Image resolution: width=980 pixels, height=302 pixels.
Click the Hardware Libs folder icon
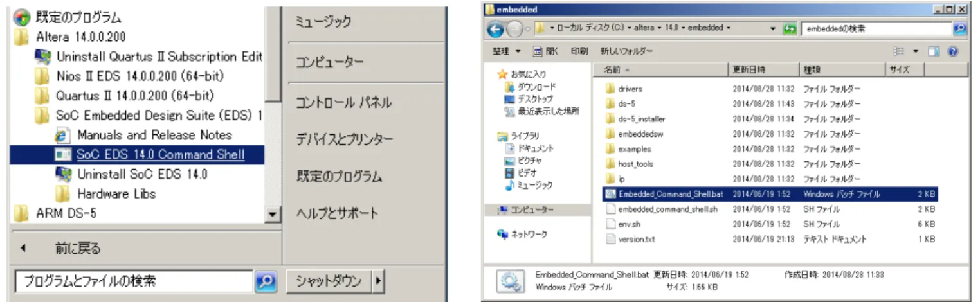click(63, 193)
